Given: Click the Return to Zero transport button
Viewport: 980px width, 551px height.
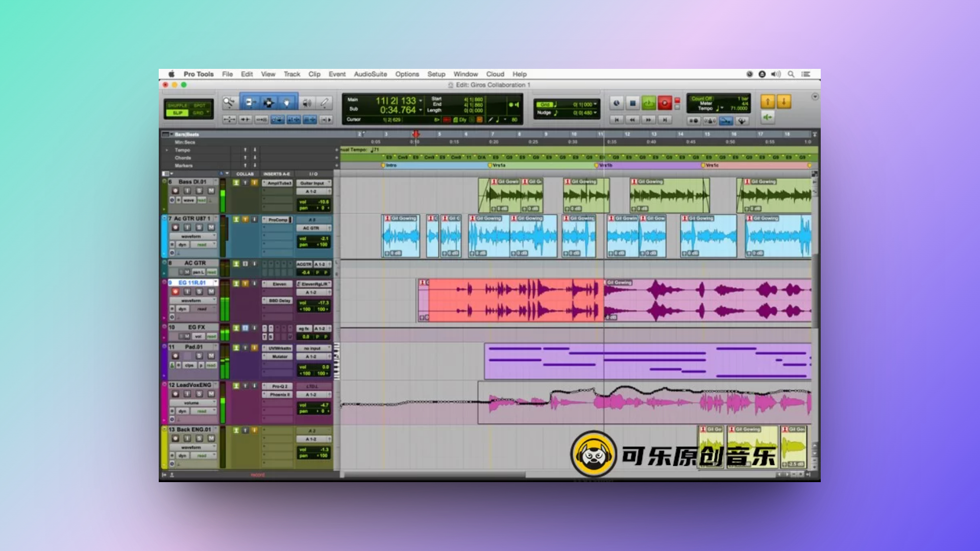Looking at the screenshot, I should point(617,120).
